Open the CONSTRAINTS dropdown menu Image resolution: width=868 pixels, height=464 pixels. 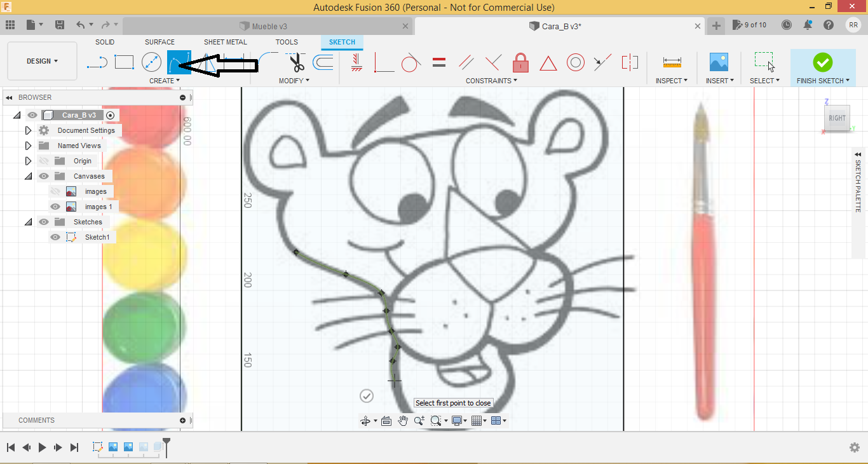(491, 81)
